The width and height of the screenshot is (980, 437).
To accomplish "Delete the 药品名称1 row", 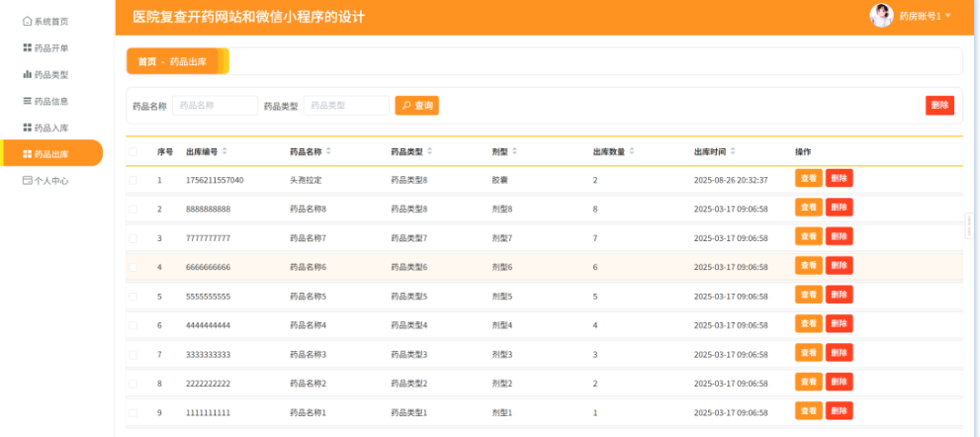I will [x=839, y=410].
